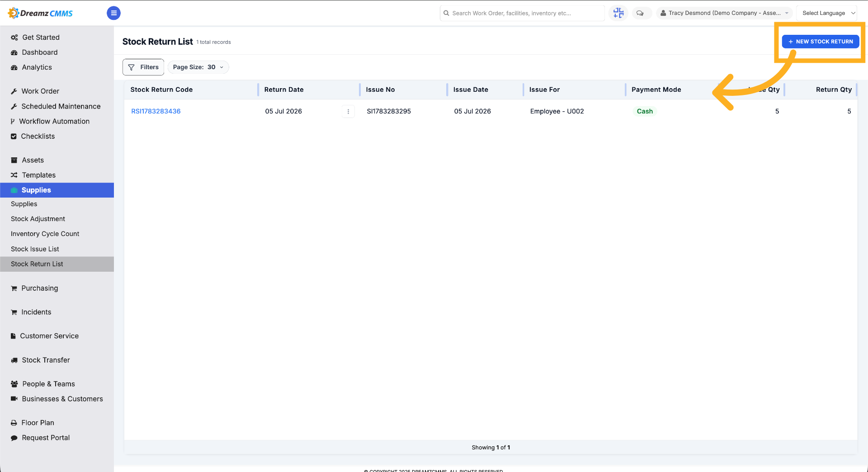
Task: Click the Stock Transfer truck icon
Action: (x=14, y=360)
